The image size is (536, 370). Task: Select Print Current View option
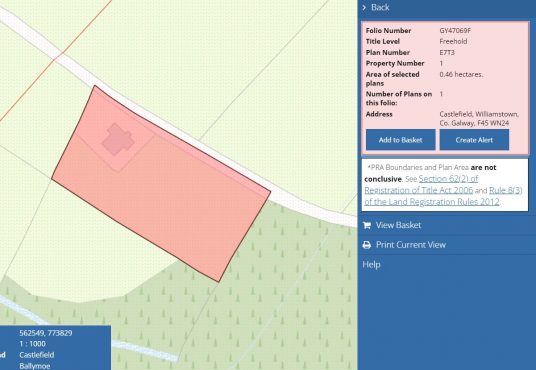pyautogui.click(x=411, y=245)
